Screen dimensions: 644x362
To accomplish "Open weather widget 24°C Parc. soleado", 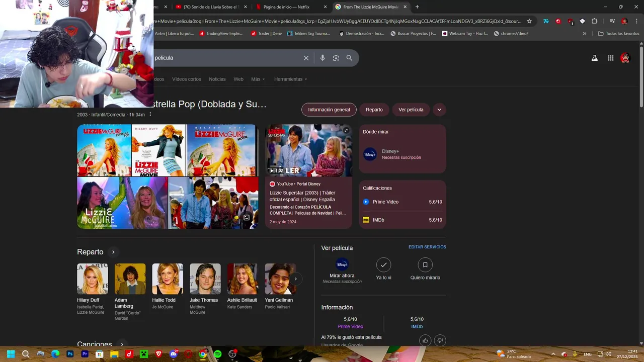I will point(514,354).
